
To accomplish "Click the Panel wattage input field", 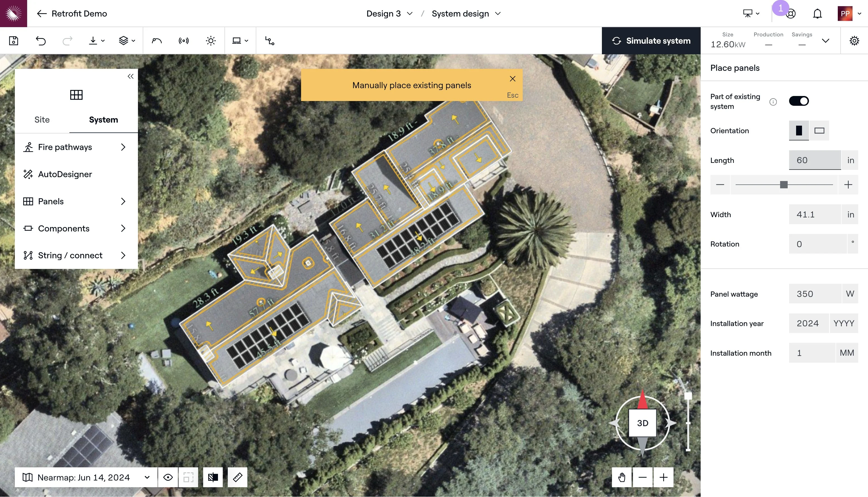I will coord(815,294).
